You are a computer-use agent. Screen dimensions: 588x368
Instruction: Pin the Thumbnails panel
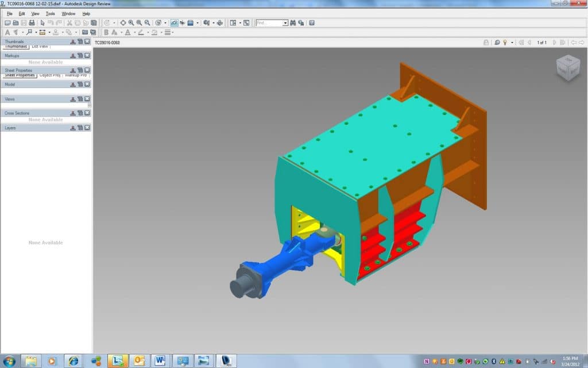pos(73,41)
